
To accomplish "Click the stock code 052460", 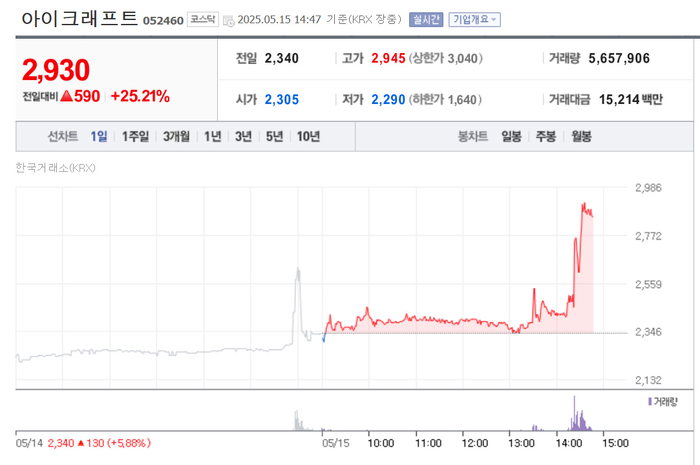I will (163, 21).
